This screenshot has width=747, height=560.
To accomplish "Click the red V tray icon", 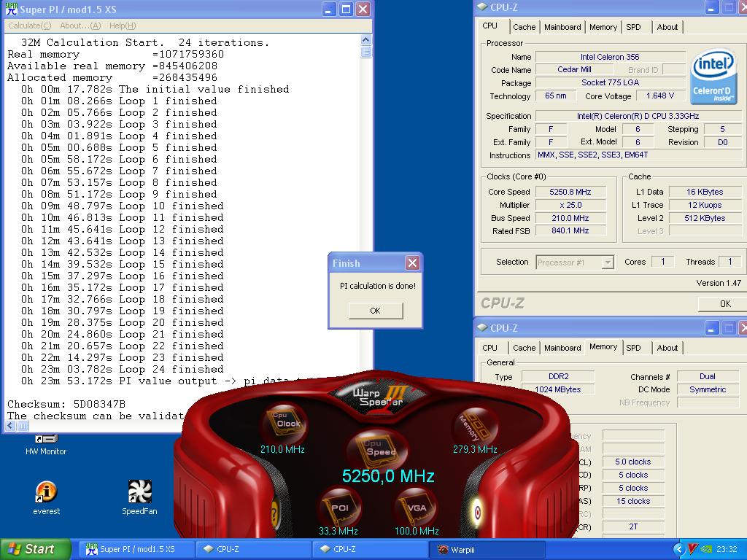I will click(x=693, y=549).
